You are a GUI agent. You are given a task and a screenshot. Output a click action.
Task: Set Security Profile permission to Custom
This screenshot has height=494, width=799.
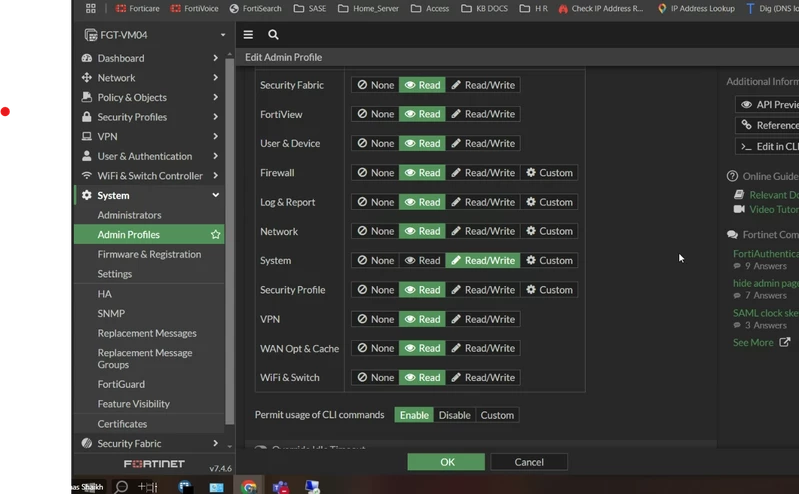[549, 290]
